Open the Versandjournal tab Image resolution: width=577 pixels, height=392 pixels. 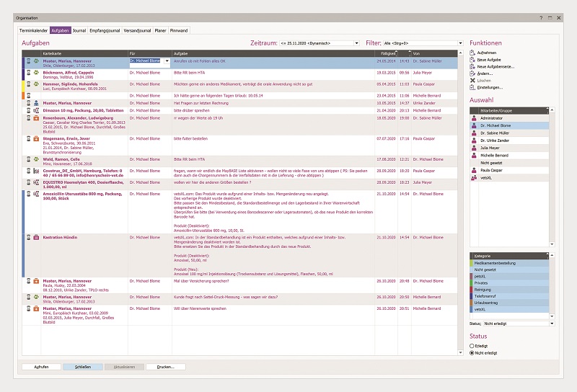click(137, 31)
